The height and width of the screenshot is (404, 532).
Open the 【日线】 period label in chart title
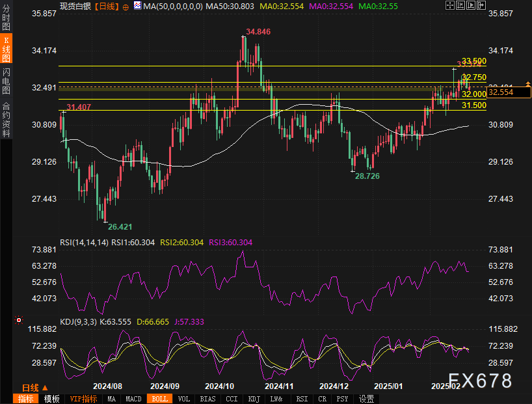tap(105, 6)
